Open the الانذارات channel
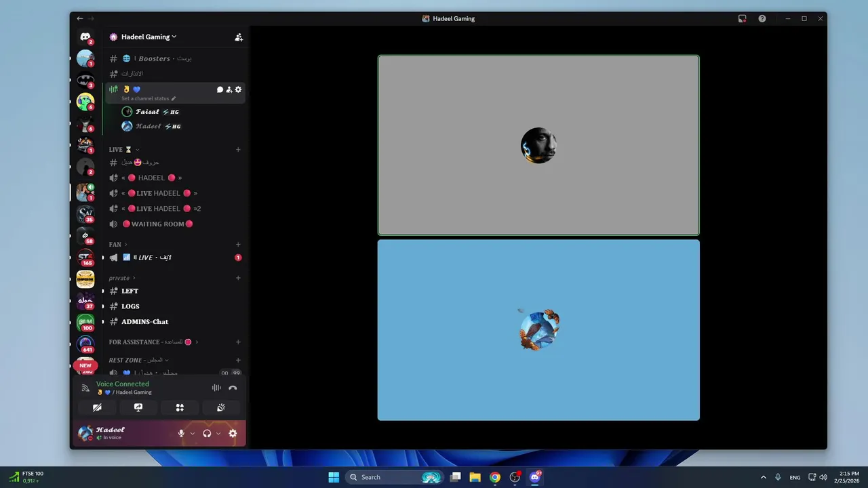The width and height of the screenshot is (868, 488). click(x=174, y=73)
